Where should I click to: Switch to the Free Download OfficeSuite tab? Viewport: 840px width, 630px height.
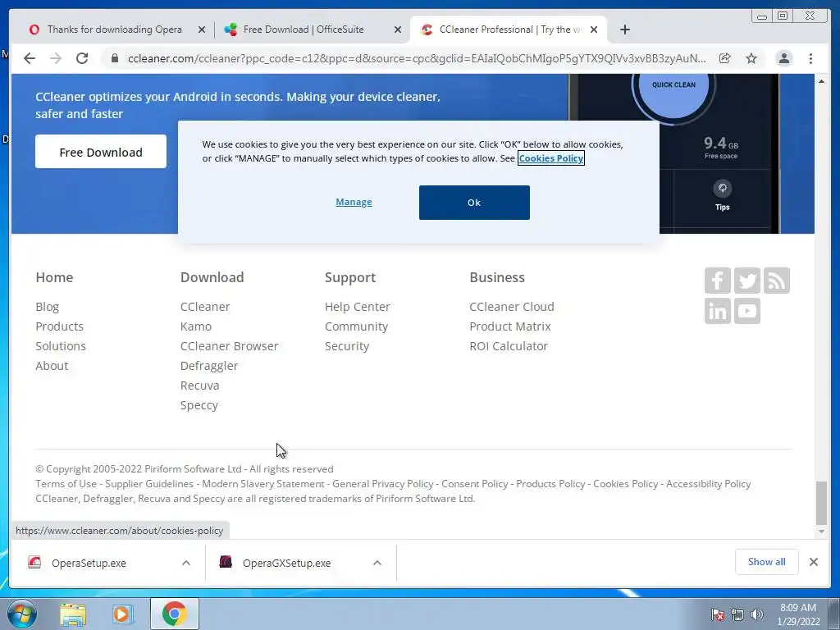click(x=304, y=30)
